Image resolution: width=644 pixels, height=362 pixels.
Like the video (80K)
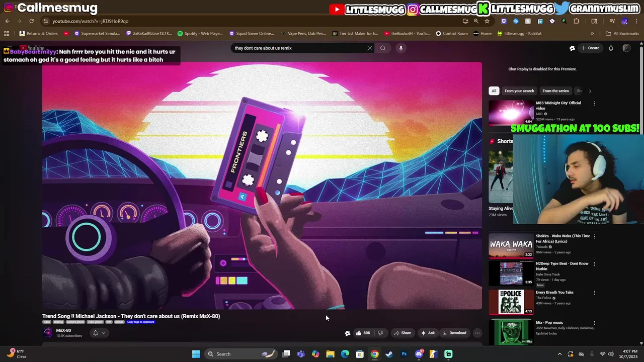[x=363, y=333]
